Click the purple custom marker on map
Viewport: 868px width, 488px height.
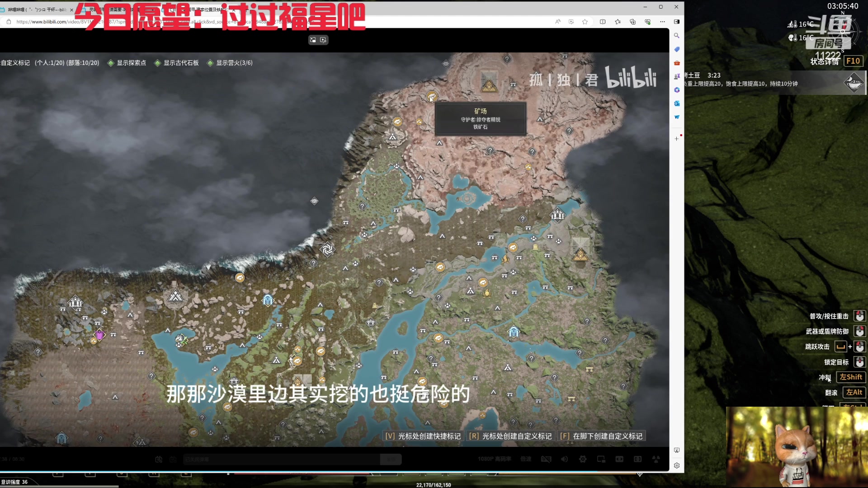pos(99,335)
